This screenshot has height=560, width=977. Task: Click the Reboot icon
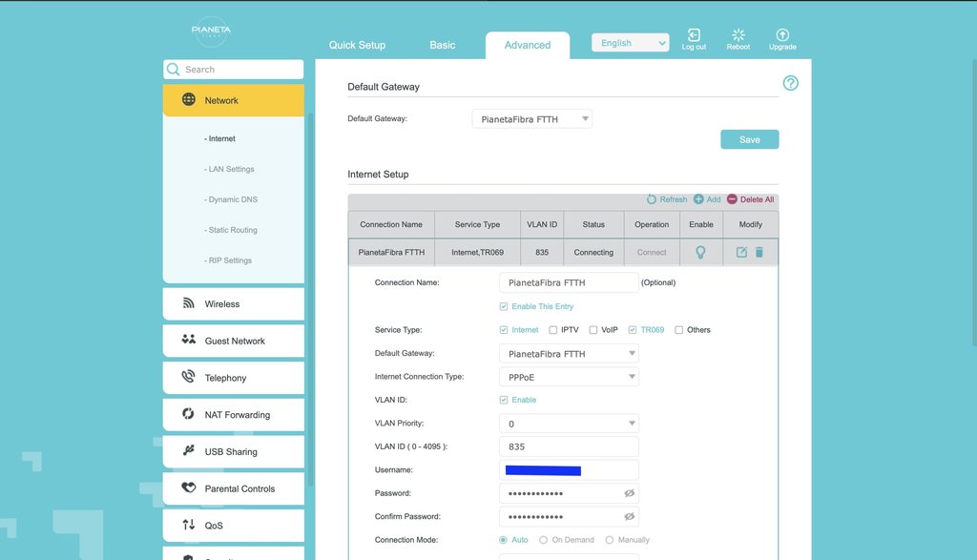point(738,35)
